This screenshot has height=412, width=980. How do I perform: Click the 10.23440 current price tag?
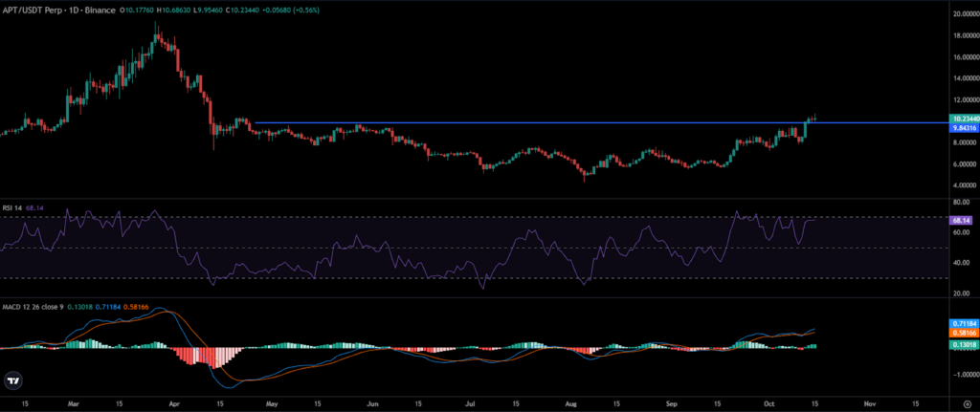click(x=963, y=118)
